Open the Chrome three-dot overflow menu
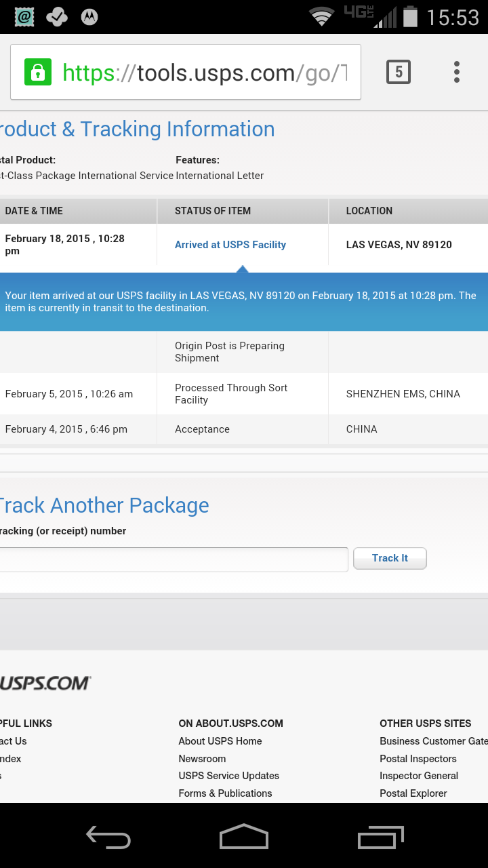Viewport: 488px width, 868px height. 457,72
